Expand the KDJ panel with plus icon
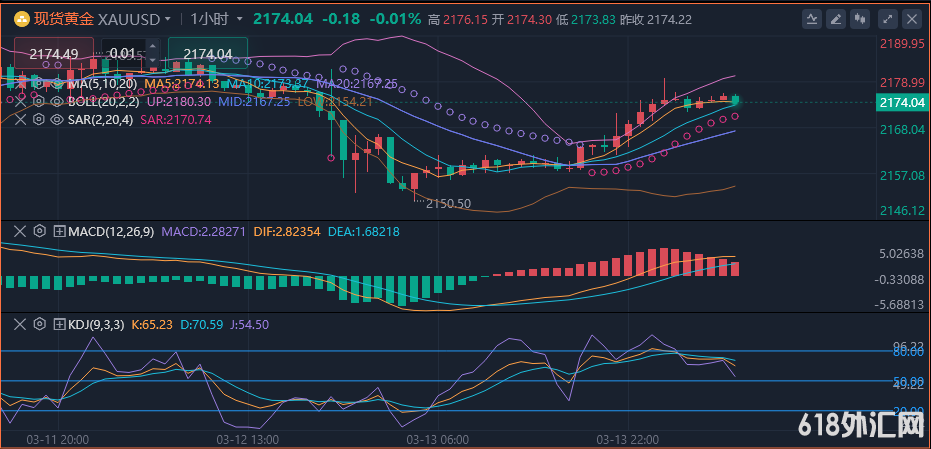 coord(59,324)
